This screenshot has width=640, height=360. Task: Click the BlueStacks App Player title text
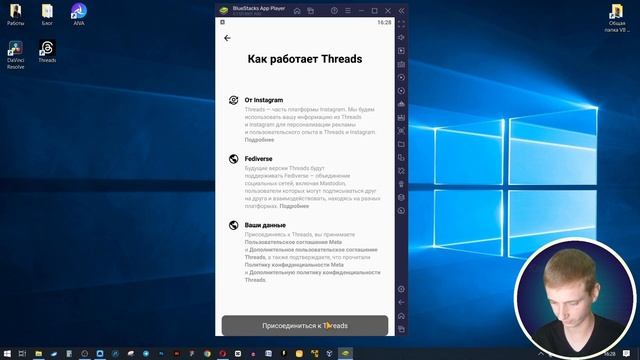tap(259, 9)
